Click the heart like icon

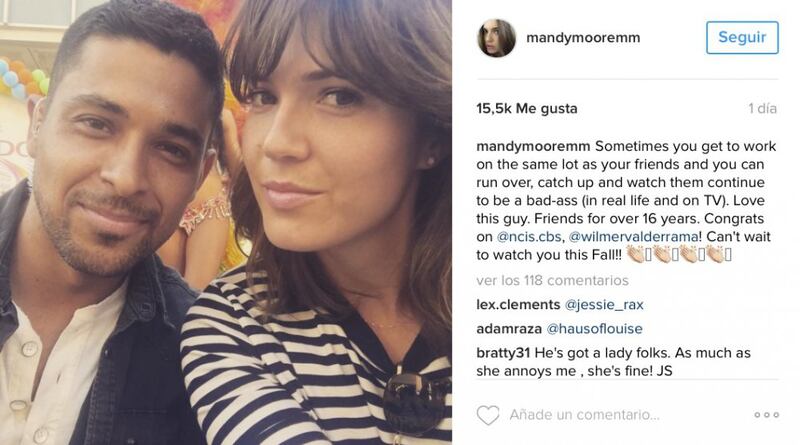pyautogui.click(x=488, y=415)
